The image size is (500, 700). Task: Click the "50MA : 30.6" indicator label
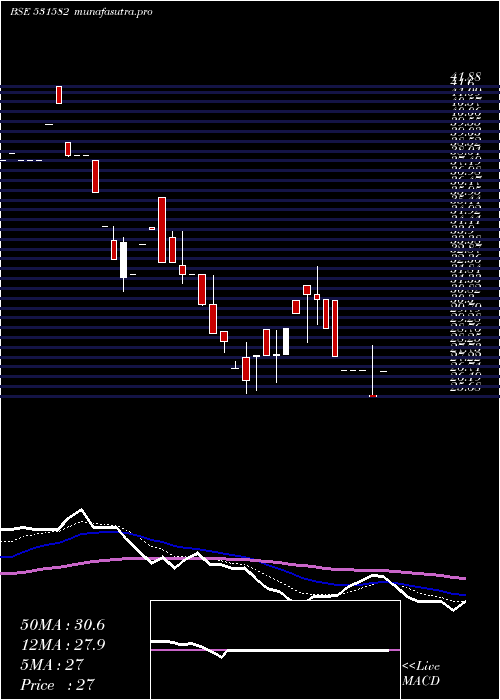point(62,625)
